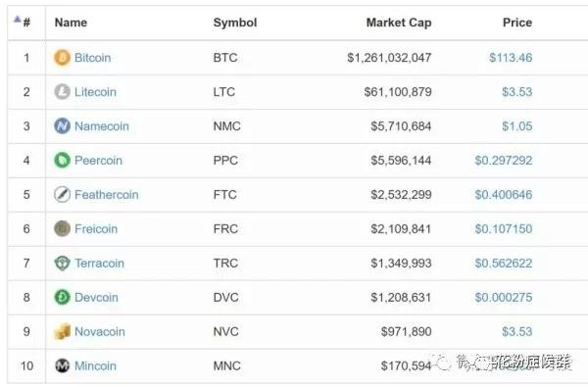588x387 pixels.
Task: Sort table by Symbol column header
Action: coord(235,23)
